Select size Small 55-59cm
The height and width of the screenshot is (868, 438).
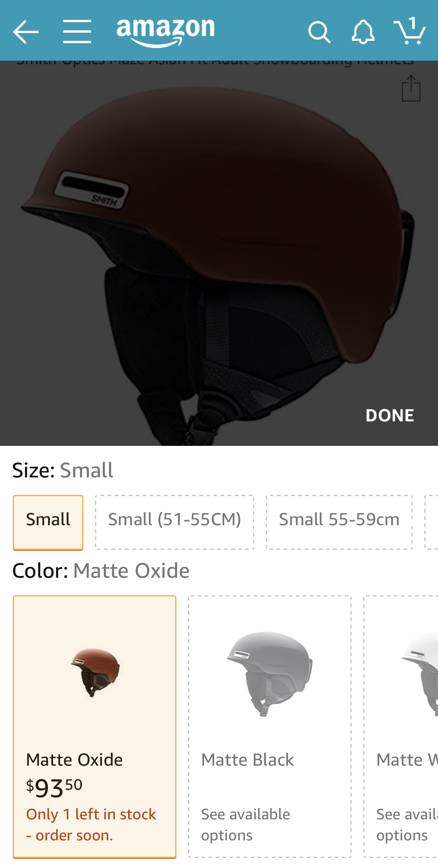[x=339, y=522]
